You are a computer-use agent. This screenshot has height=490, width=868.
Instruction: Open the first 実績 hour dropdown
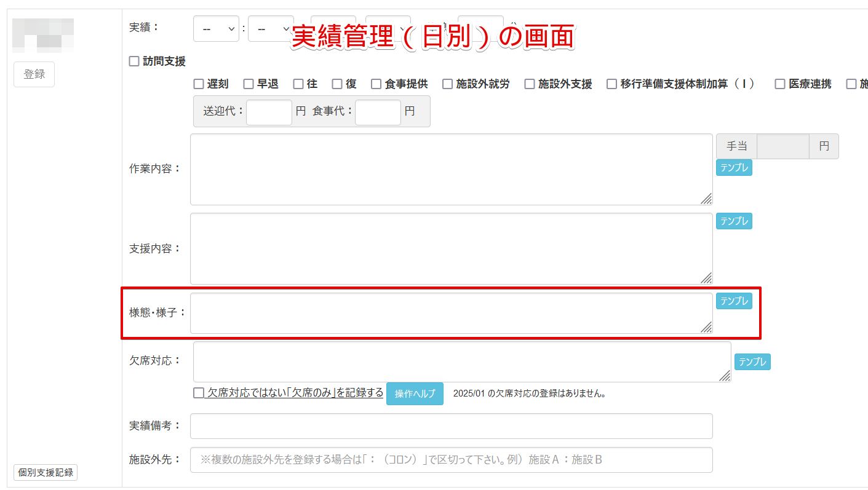tap(216, 28)
